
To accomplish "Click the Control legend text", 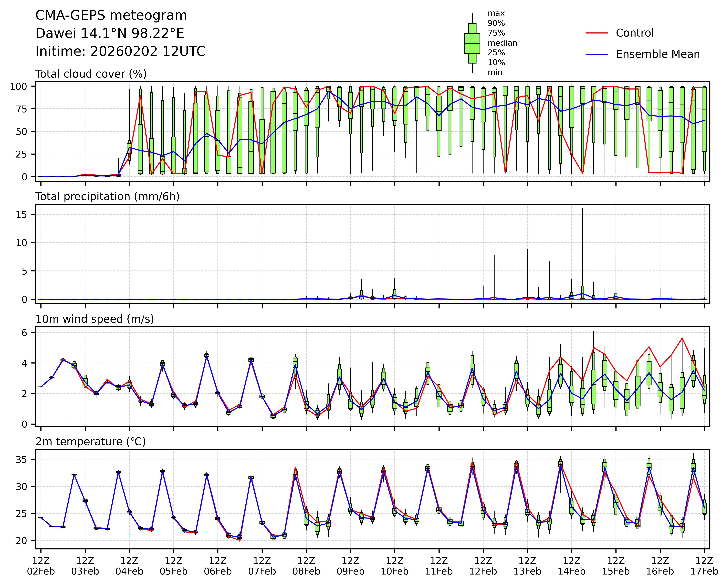I will click(x=634, y=33).
